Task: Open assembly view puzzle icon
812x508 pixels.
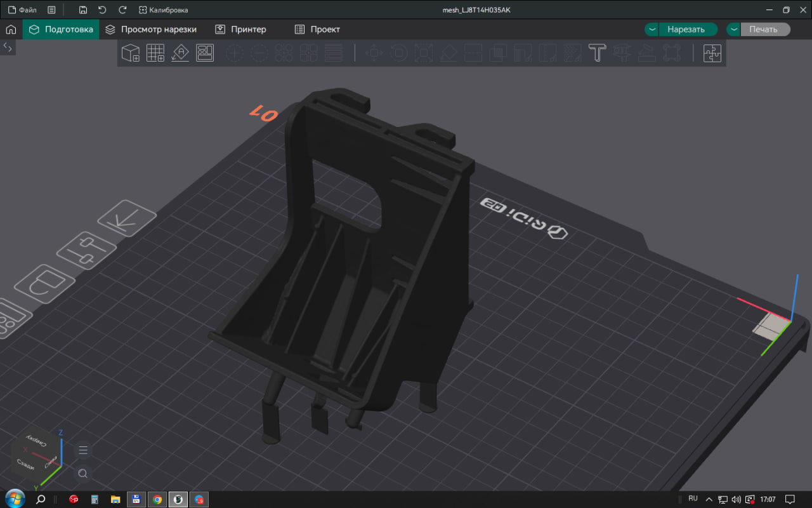Action: [712, 53]
